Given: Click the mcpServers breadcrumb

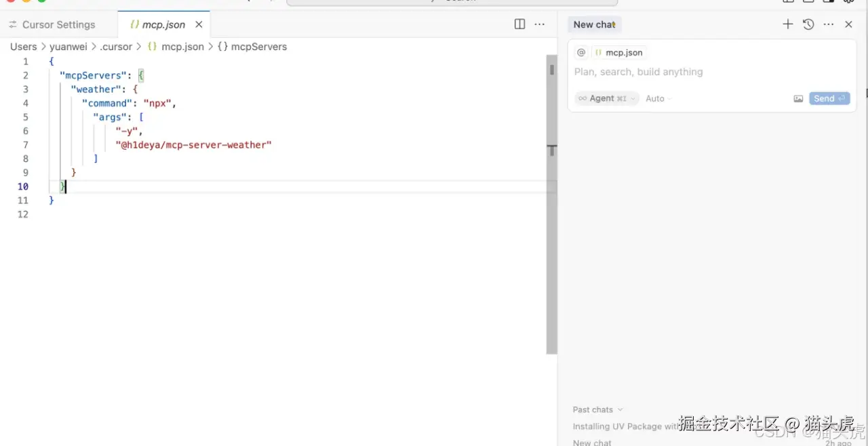Looking at the screenshot, I should 252,47.
